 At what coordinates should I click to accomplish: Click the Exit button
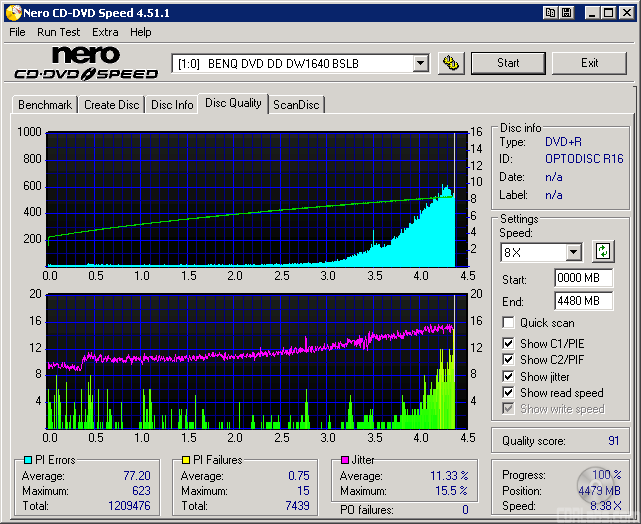[x=589, y=63]
